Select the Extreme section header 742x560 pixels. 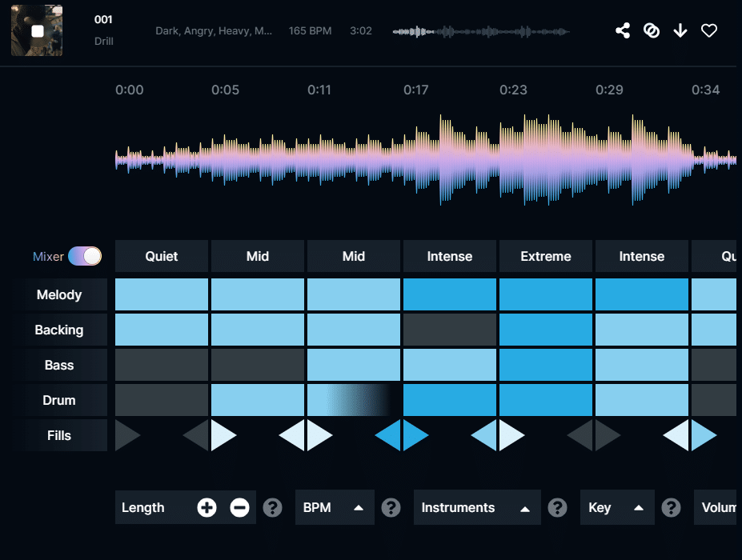tap(546, 256)
